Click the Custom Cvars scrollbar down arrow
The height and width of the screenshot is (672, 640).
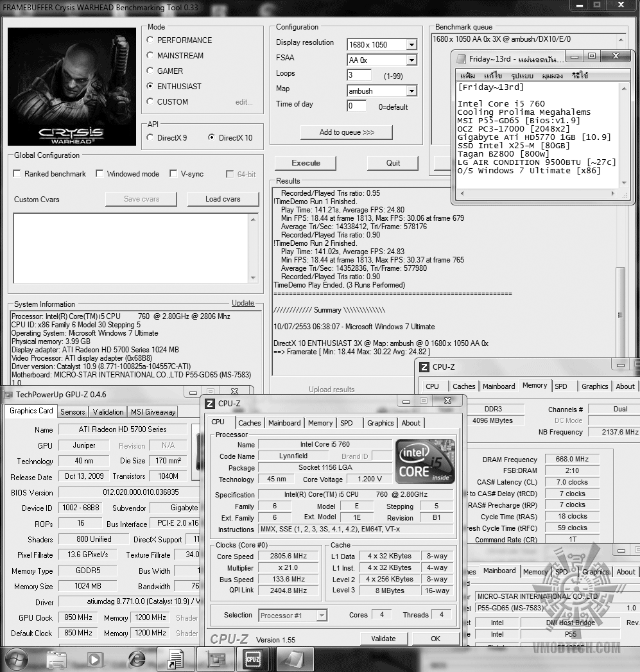click(253, 278)
